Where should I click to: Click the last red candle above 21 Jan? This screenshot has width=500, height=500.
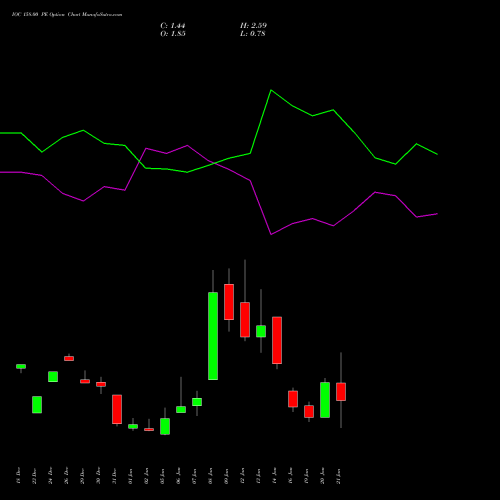tap(341, 392)
